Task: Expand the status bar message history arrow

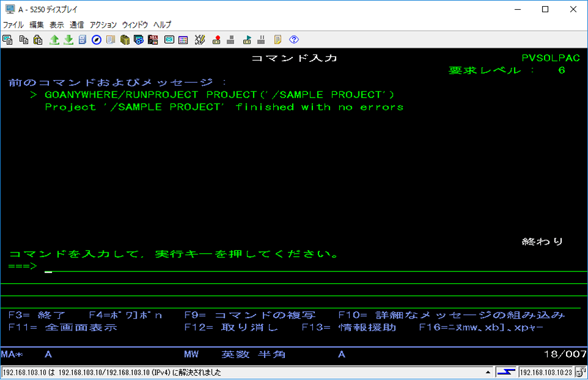Action: click(x=488, y=373)
